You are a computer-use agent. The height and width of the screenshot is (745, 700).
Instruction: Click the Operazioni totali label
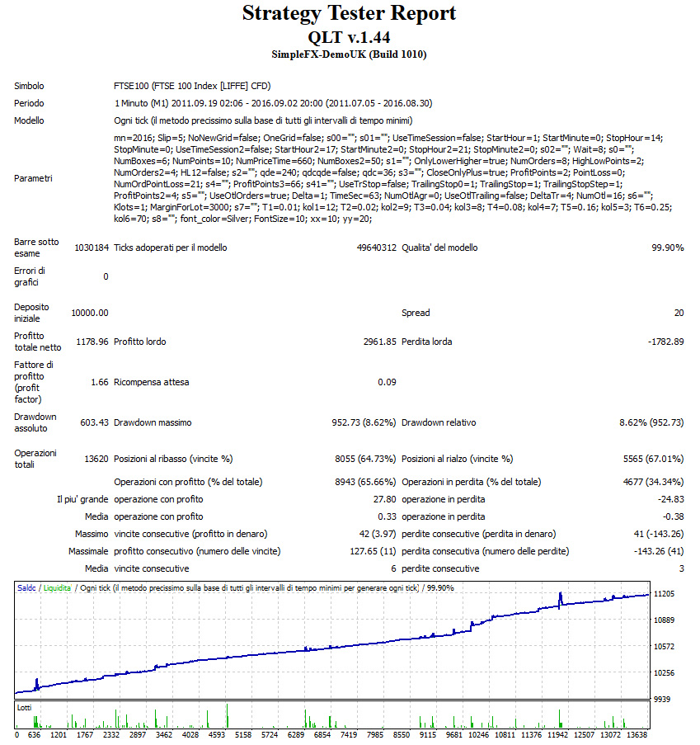(x=35, y=459)
